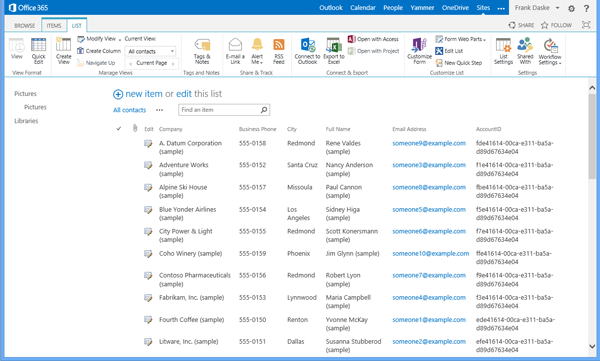Image resolution: width=600 pixels, height=361 pixels.
Task: Click Email Address column header
Action: tap(409, 129)
